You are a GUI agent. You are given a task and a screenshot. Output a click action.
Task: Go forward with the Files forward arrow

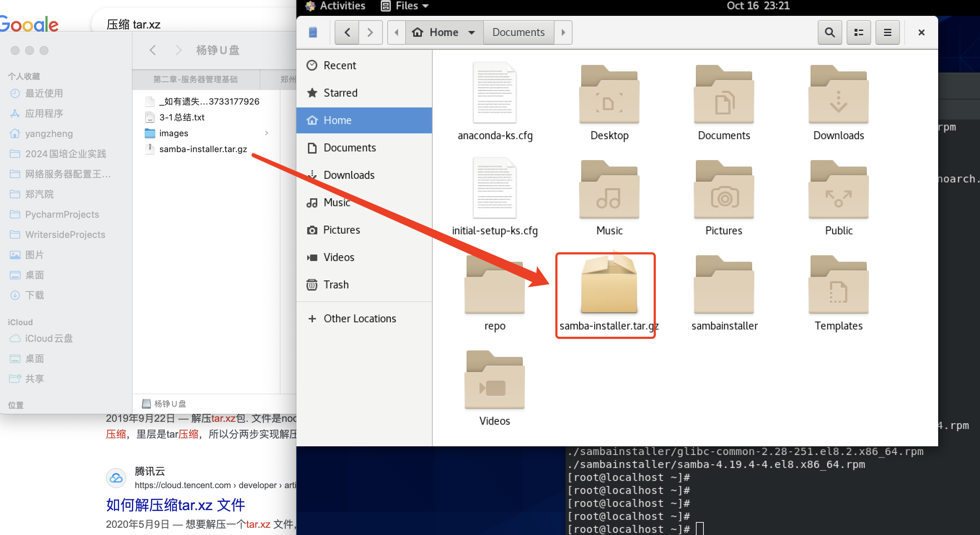[x=370, y=32]
